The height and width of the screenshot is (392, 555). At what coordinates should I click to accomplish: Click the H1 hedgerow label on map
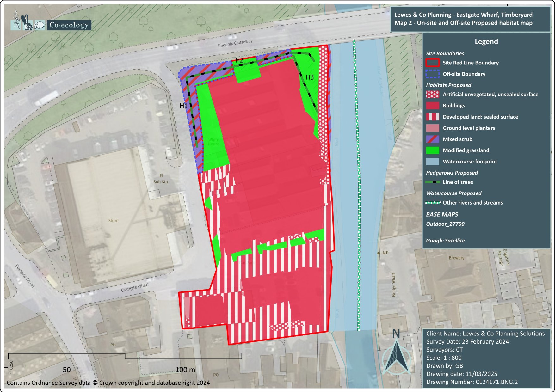[183, 106]
